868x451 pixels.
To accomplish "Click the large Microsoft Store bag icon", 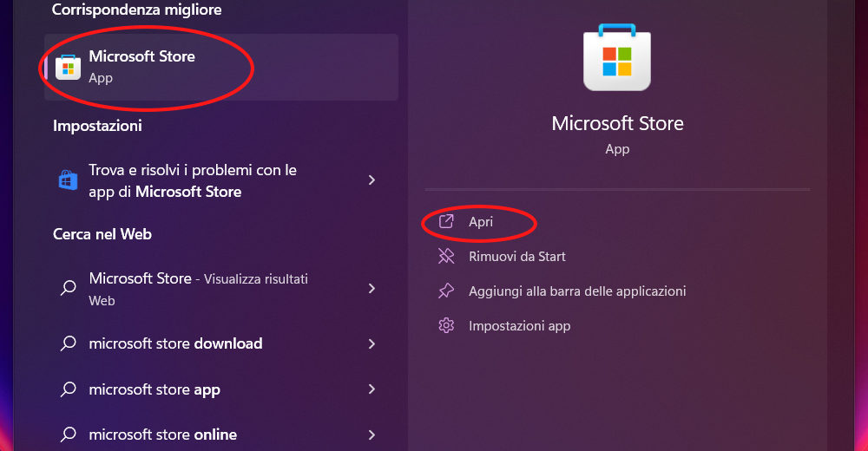I will [617, 58].
